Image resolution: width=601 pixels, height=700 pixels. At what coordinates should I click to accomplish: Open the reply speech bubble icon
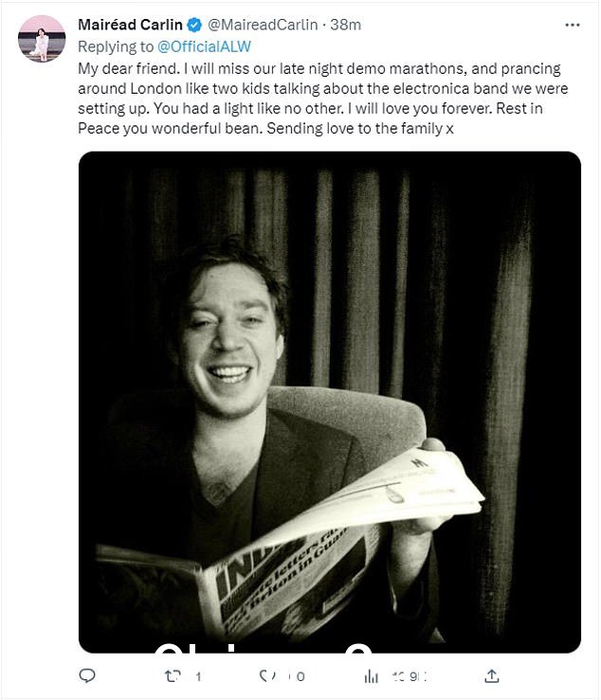coord(87,676)
